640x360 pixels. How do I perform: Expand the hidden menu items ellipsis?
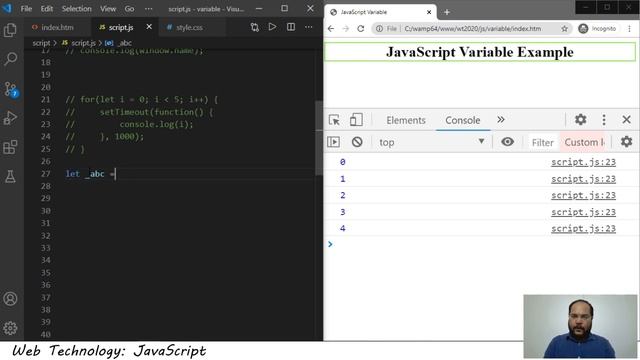pyautogui.click(x=149, y=9)
